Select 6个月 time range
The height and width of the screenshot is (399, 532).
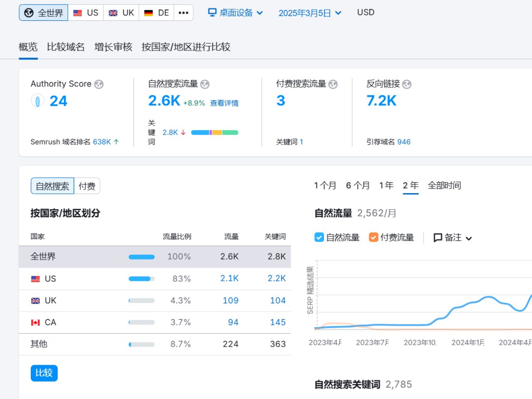coord(358,186)
